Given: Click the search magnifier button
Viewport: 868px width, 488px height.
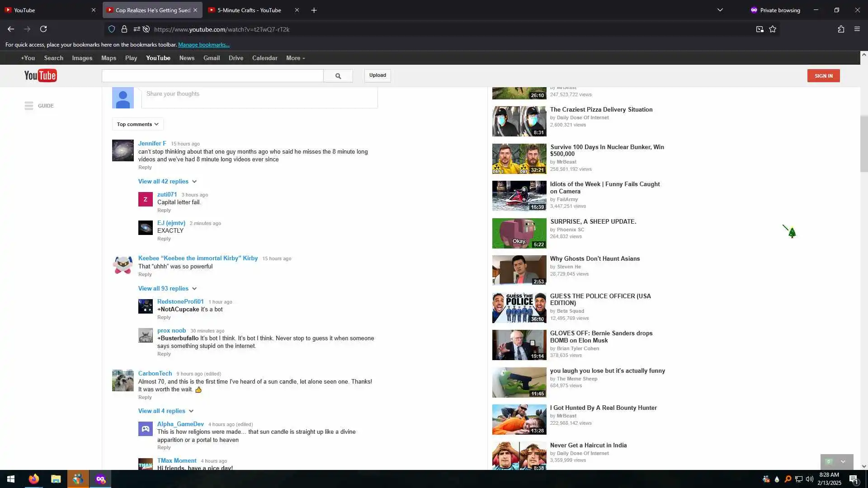Looking at the screenshot, I should tap(338, 76).
